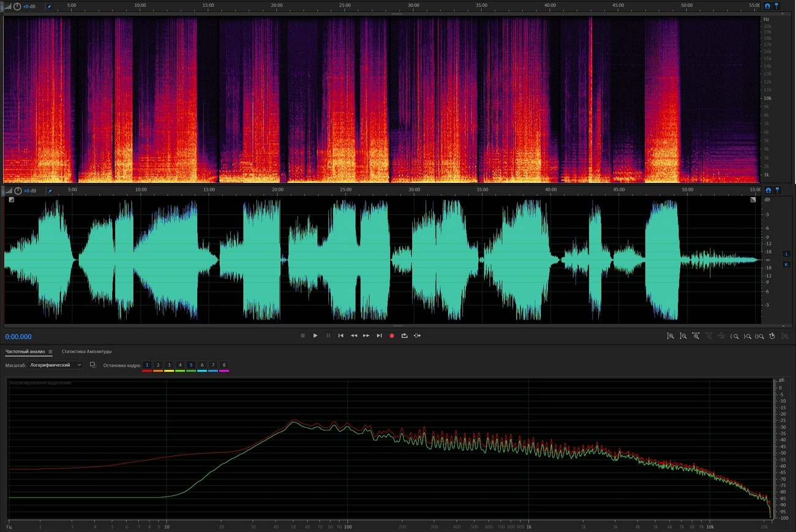Open the Масштаб scale dropdown
Image resolution: width=796 pixels, height=532 pixels.
tap(56, 365)
